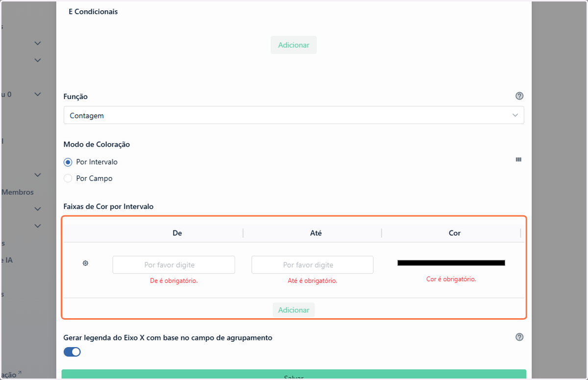Focus the De input field
This screenshot has height=380, width=588.
click(173, 265)
